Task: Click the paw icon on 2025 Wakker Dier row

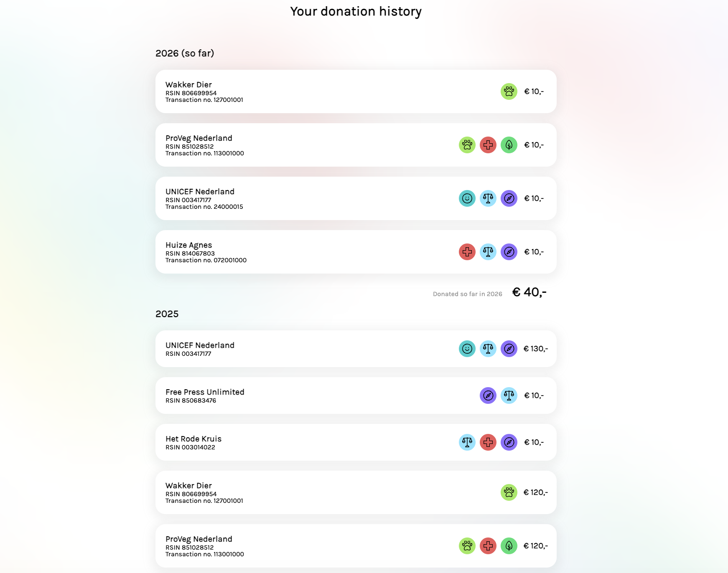Action: click(x=509, y=492)
